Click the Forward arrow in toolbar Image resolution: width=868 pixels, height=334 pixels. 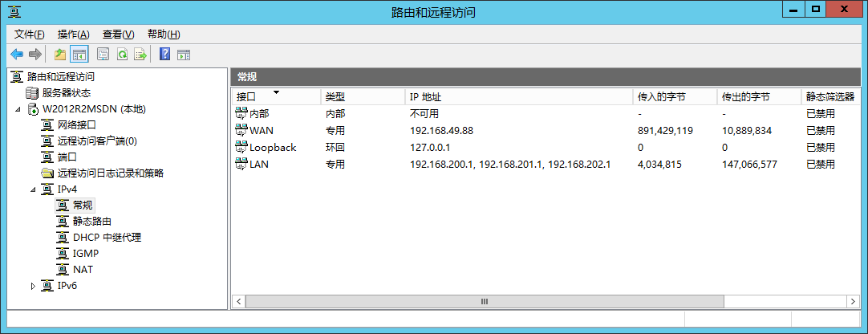tap(34, 55)
